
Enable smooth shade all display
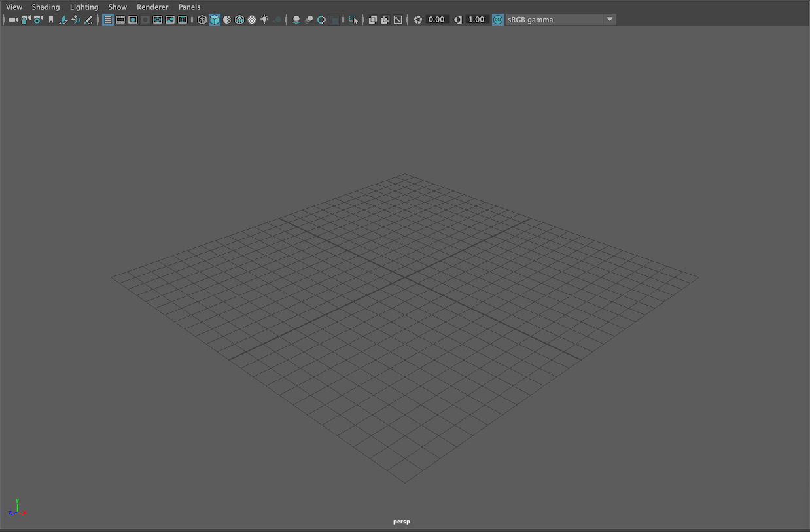click(x=215, y=20)
